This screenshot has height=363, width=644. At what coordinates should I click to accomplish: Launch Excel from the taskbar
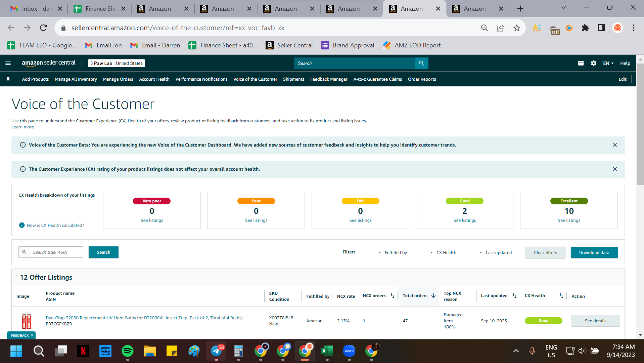click(x=327, y=351)
